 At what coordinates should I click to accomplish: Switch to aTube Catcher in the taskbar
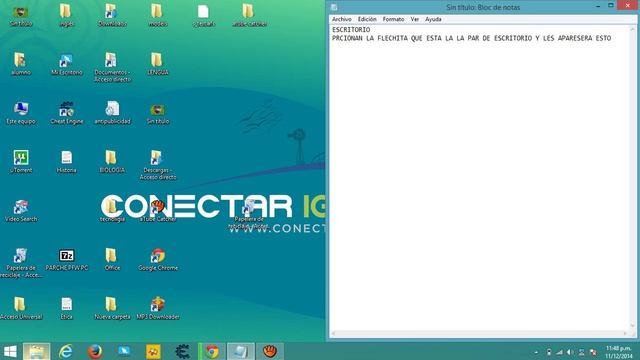pyautogui.click(x=269, y=351)
